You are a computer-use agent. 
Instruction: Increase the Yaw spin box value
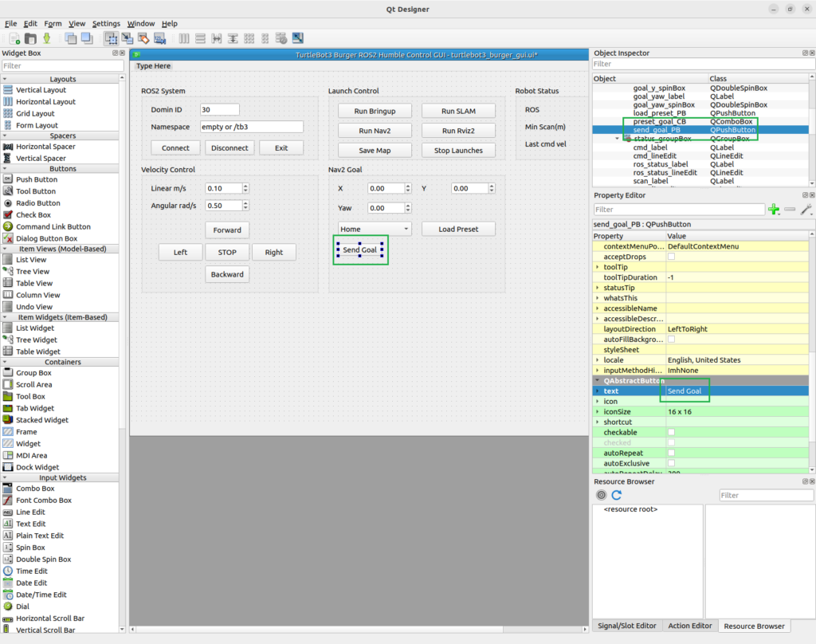(408, 205)
